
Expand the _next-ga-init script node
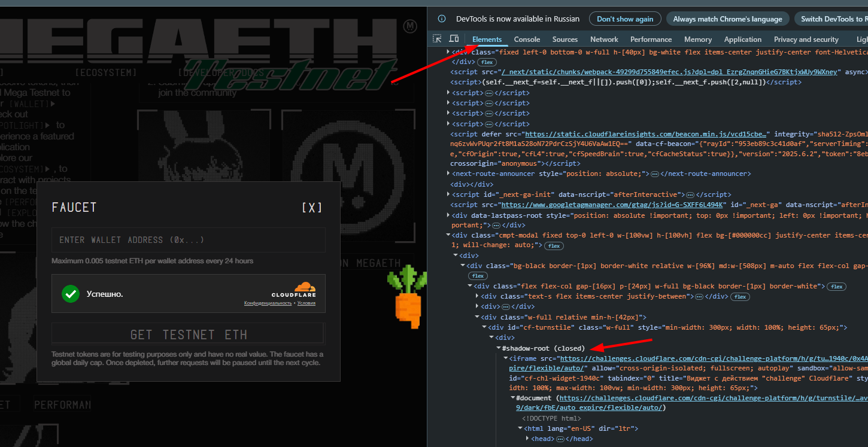pyautogui.click(x=449, y=194)
